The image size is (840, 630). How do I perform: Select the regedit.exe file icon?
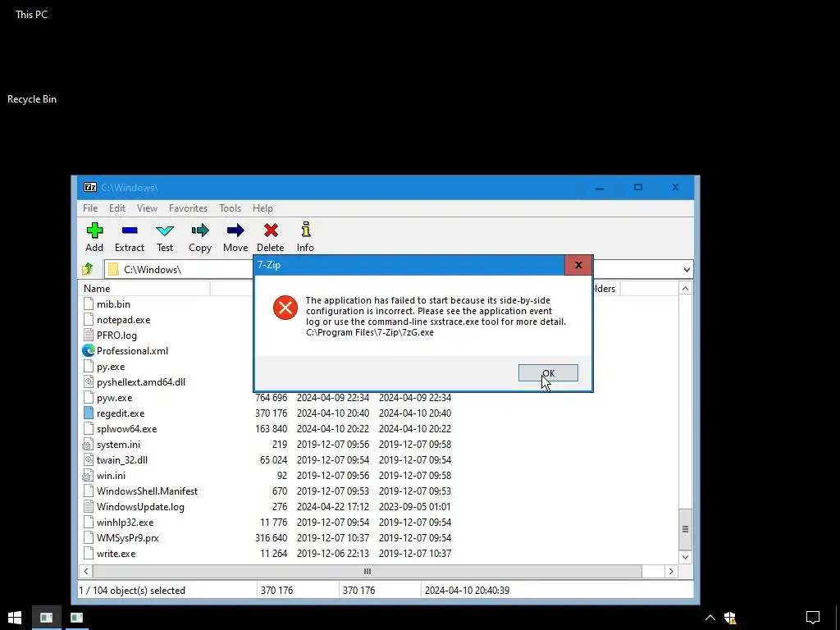point(89,413)
